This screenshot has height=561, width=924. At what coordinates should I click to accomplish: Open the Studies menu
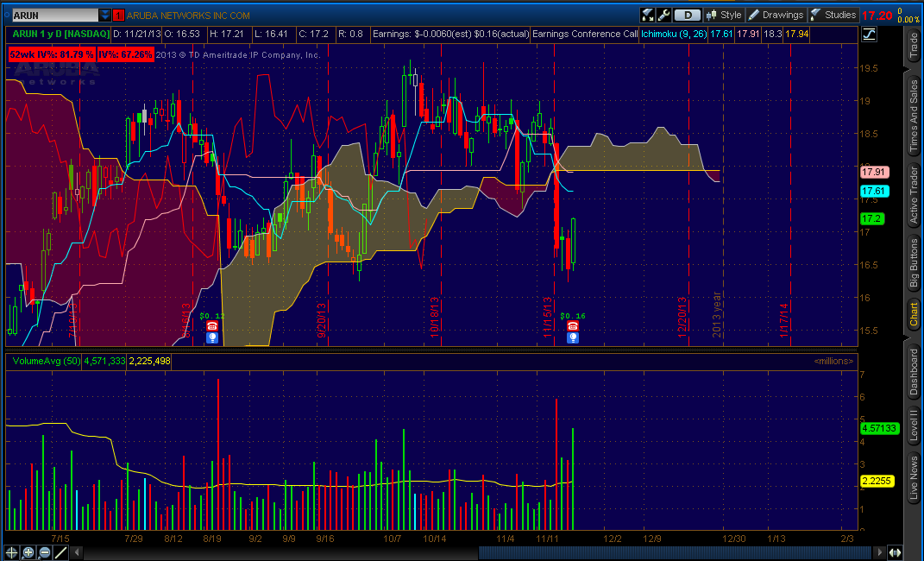click(x=833, y=15)
